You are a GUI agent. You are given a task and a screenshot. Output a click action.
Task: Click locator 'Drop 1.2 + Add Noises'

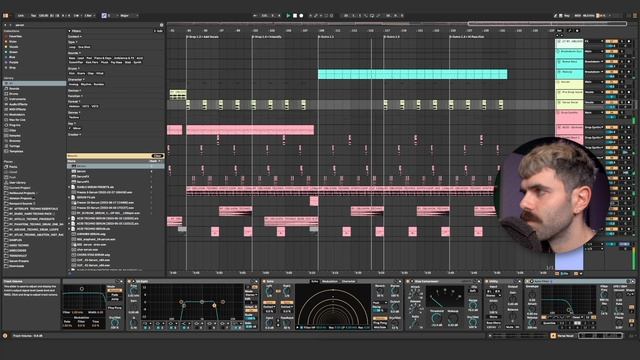click(x=203, y=37)
